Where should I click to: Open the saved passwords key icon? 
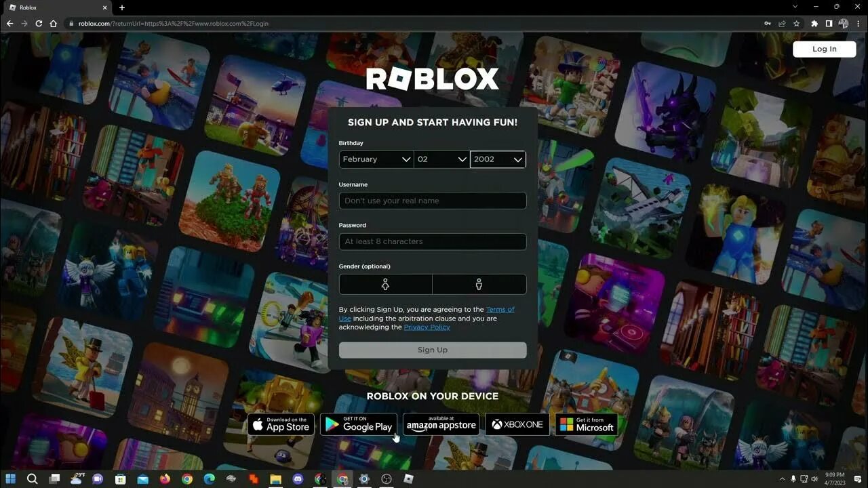click(767, 23)
